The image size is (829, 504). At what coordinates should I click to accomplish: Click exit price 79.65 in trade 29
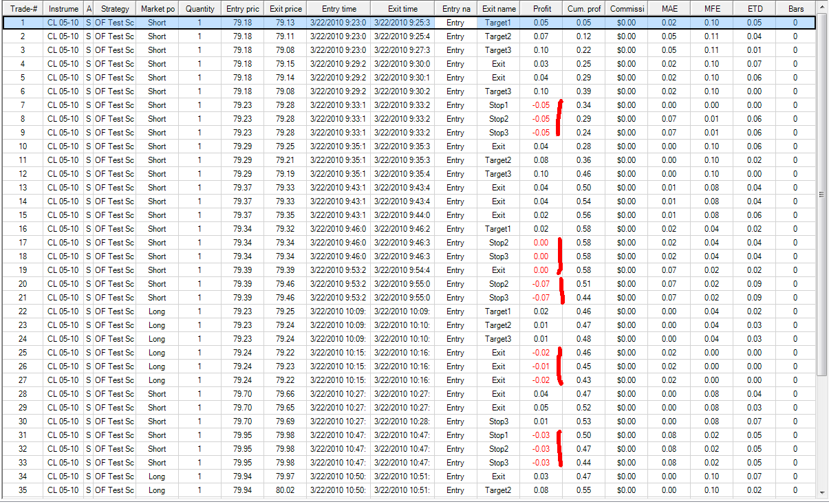[285, 408]
